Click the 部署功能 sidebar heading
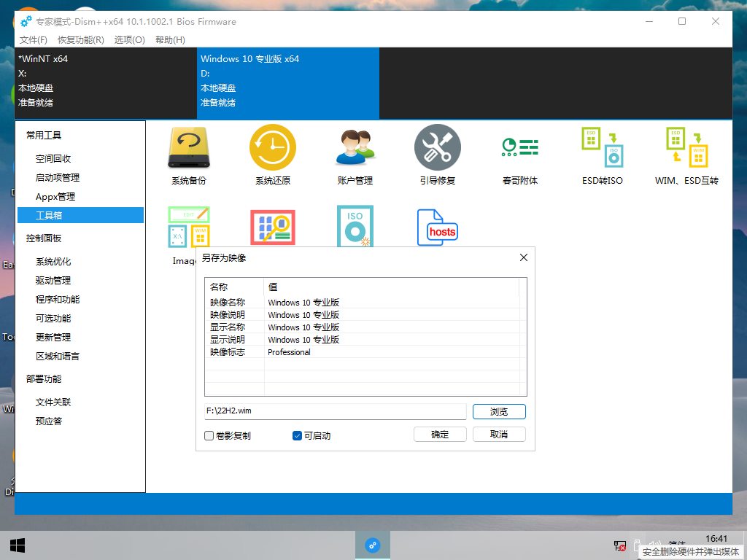Image resolution: width=747 pixels, height=560 pixels. click(x=44, y=379)
